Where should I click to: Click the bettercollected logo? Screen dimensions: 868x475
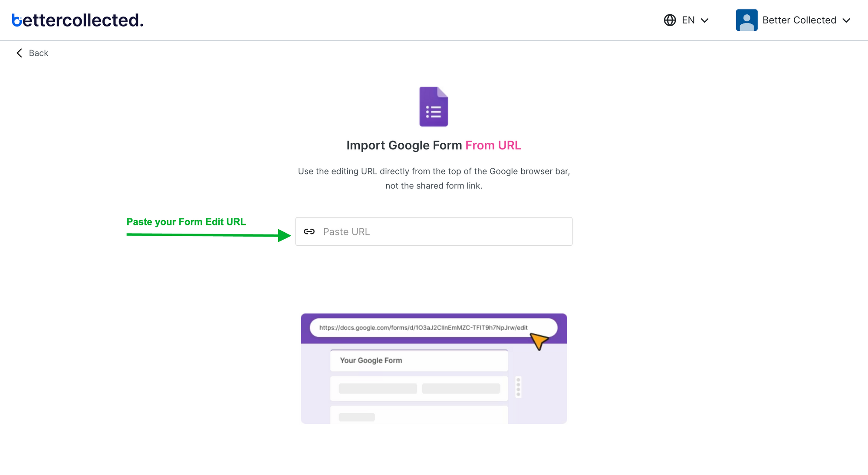[78, 20]
